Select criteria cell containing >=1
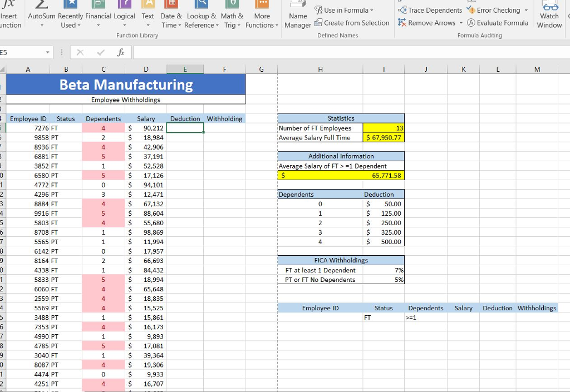Image resolution: width=570 pixels, height=392 pixels. [426, 317]
